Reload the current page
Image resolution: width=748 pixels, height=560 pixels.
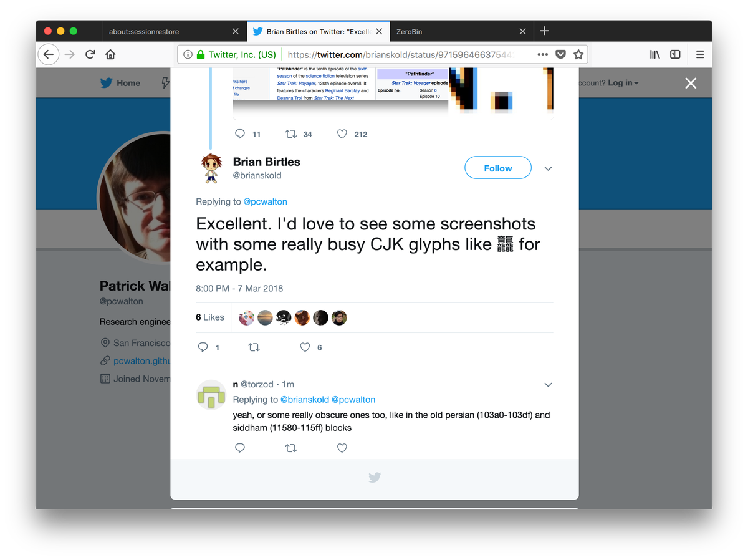tap(90, 55)
